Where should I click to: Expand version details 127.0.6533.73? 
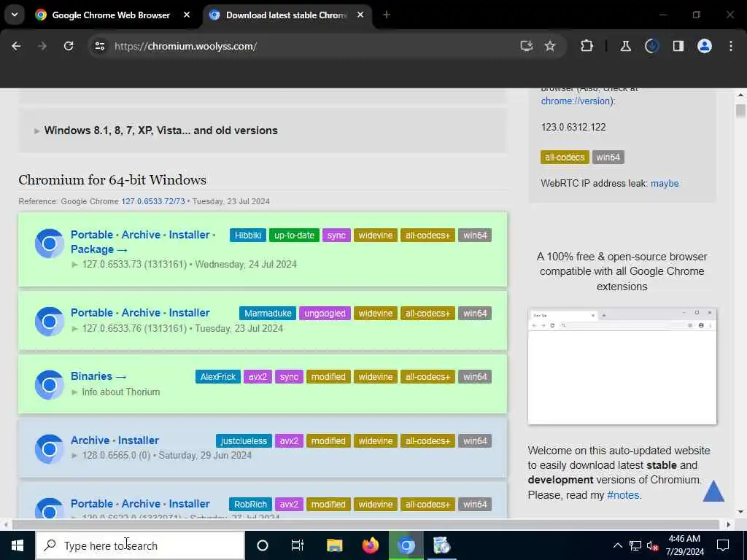click(x=183, y=264)
